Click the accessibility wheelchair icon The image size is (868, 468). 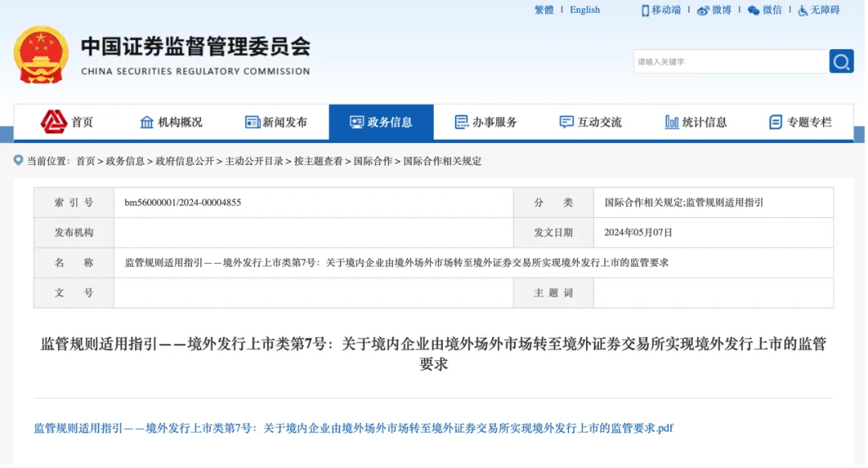(x=805, y=10)
